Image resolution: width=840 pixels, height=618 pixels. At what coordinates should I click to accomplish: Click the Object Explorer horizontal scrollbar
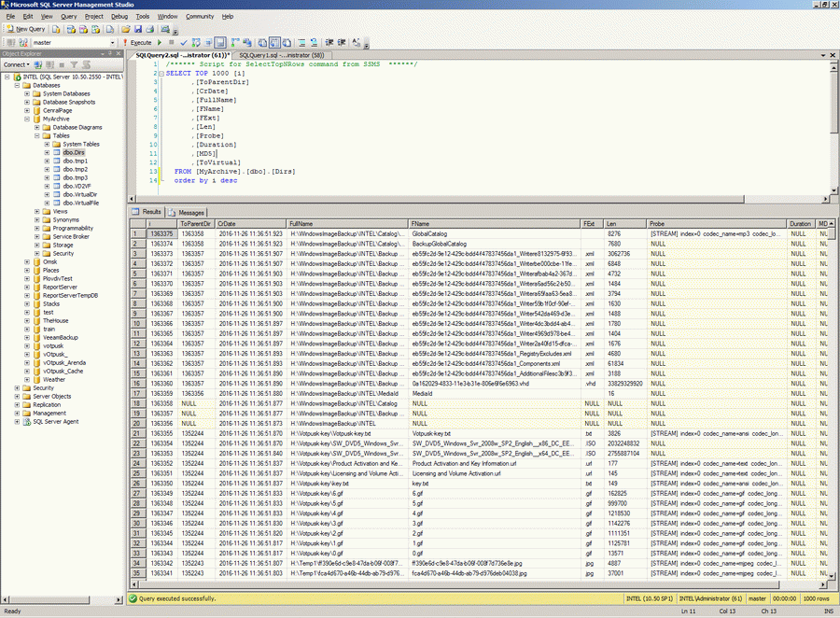point(63,599)
